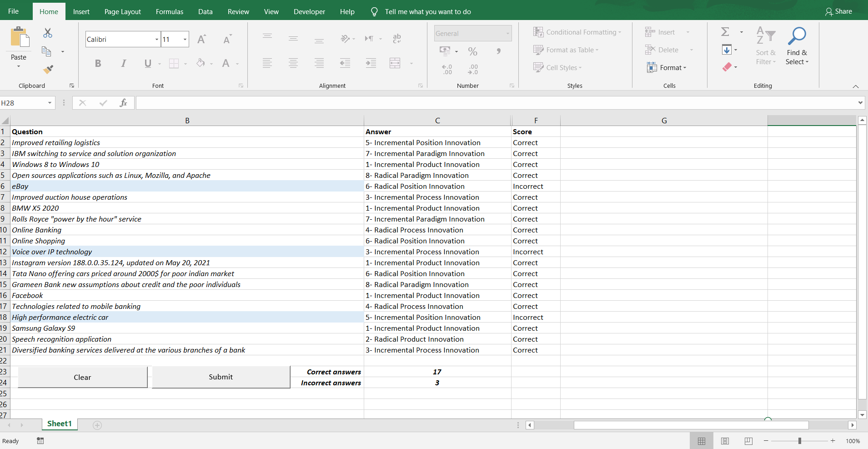The height and width of the screenshot is (449, 868).
Task: Open Sort & Filter options
Action: point(765,45)
